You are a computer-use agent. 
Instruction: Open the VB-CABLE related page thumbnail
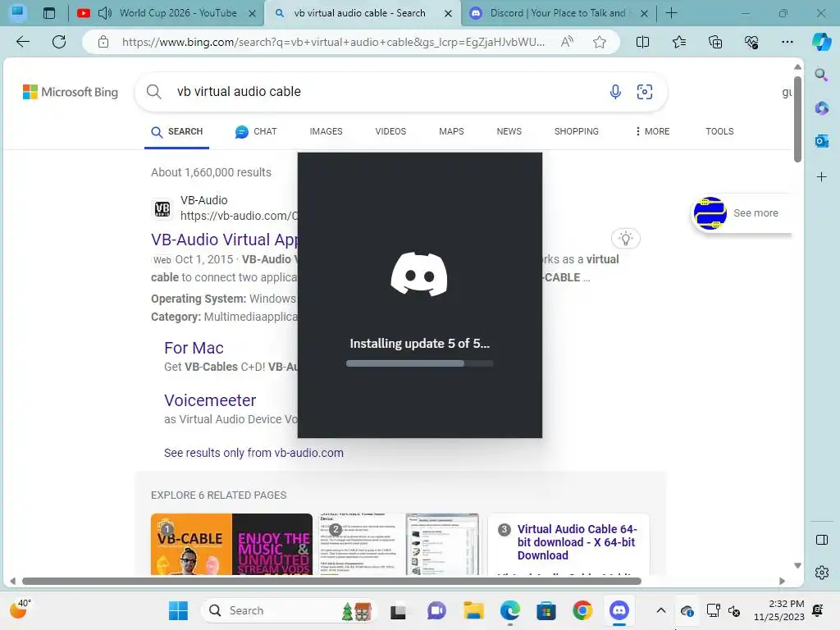231,545
